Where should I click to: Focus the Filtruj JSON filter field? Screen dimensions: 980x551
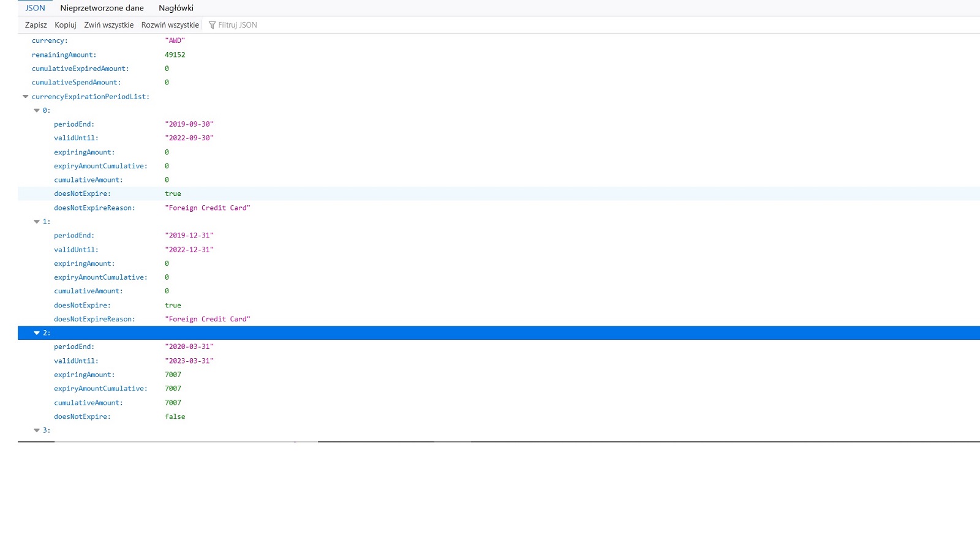click(238, 25)
